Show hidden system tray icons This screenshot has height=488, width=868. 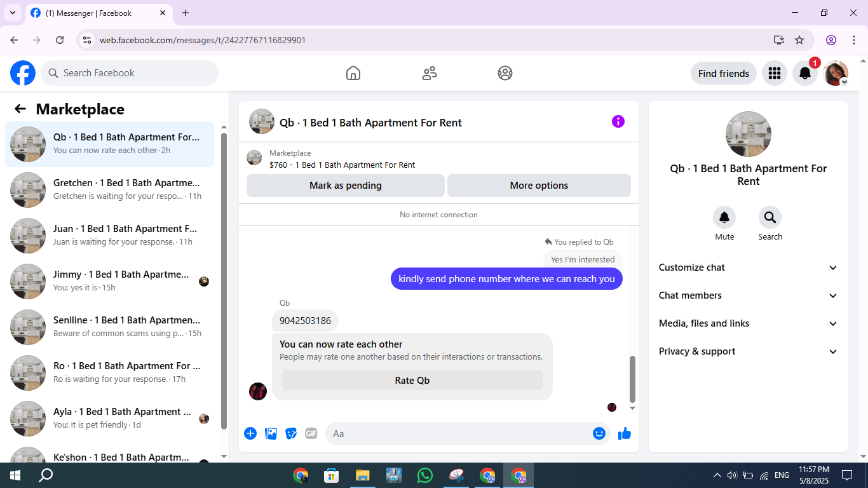click(717, 475)
